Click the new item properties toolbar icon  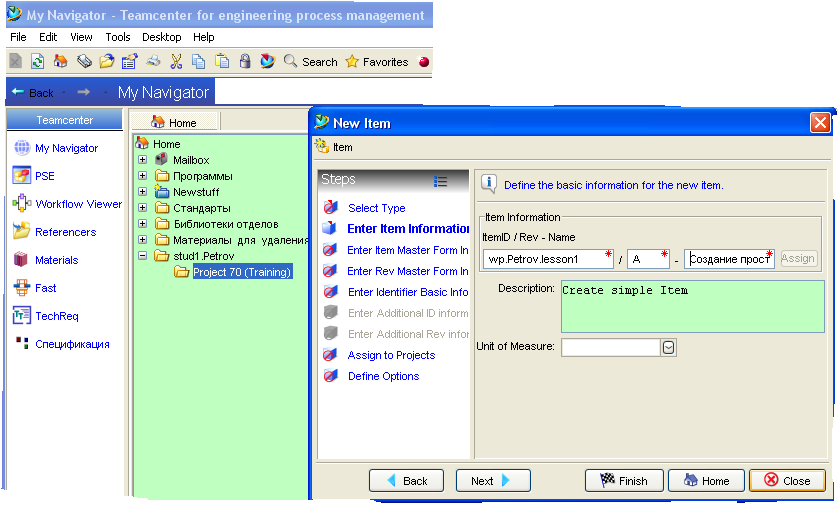pyautogui.click(x=130, y=62)
